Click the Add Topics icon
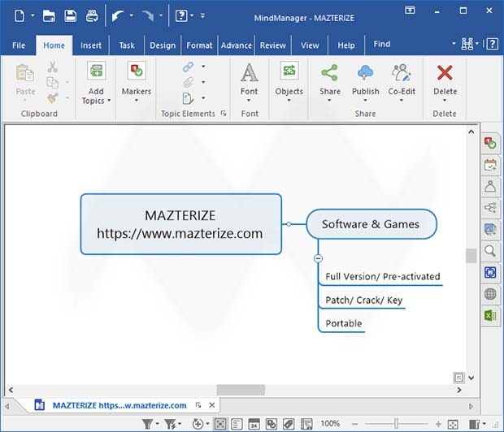Screen dimensions: 504x432 tap(96, 71)
